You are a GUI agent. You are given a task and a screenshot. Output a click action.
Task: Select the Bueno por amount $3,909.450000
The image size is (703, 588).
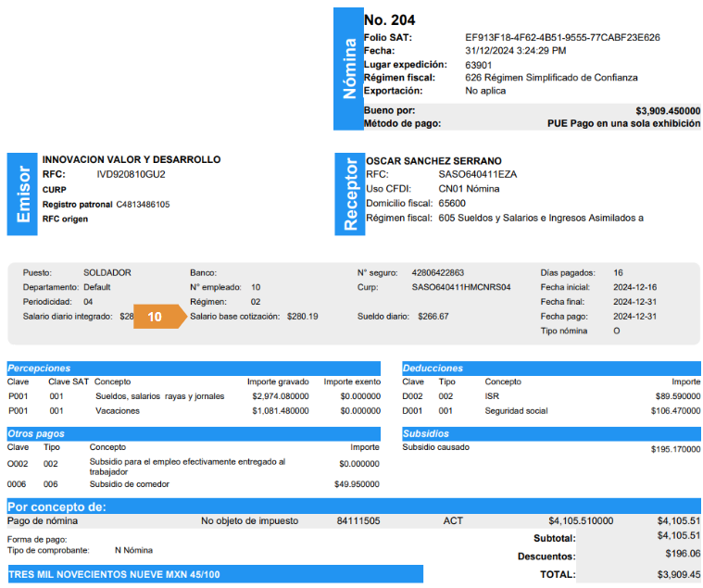(668, 110)
